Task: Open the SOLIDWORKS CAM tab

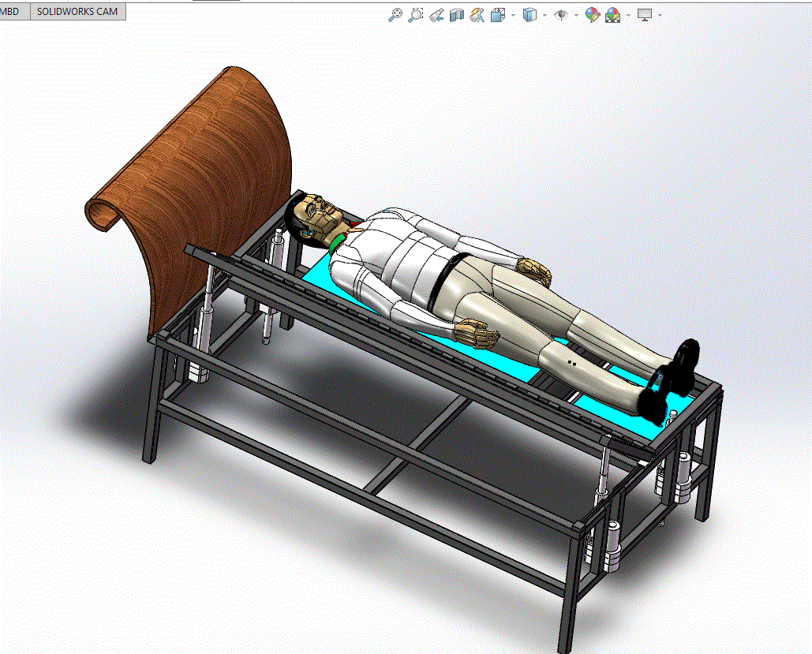Action: tap(77, 12)
